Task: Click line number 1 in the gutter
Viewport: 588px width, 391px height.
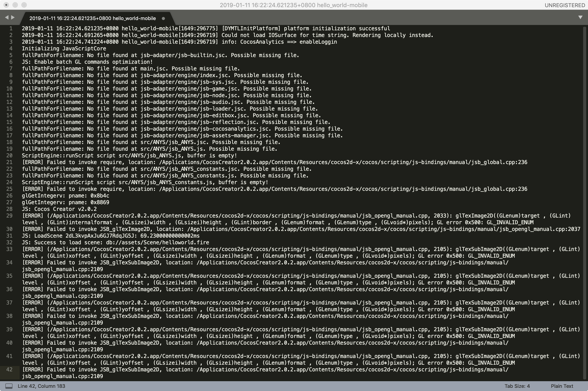Action: tap(11, 29)
